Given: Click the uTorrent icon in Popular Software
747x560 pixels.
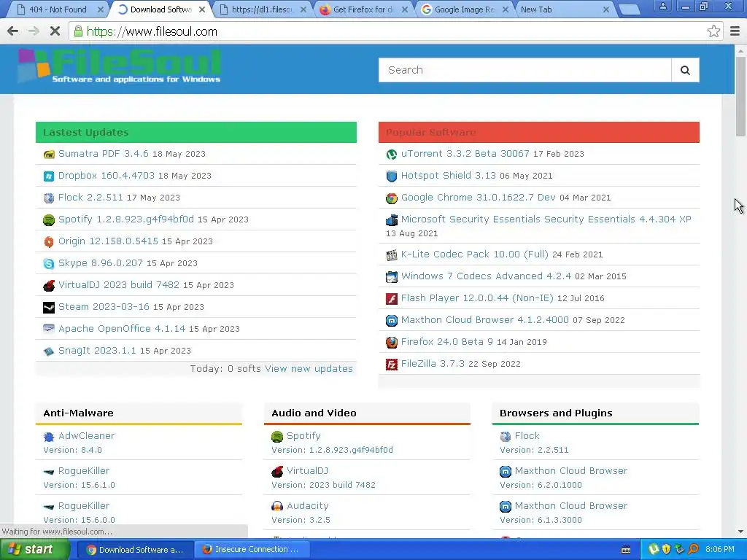Looking at the screenshot, I should point(392,155).
